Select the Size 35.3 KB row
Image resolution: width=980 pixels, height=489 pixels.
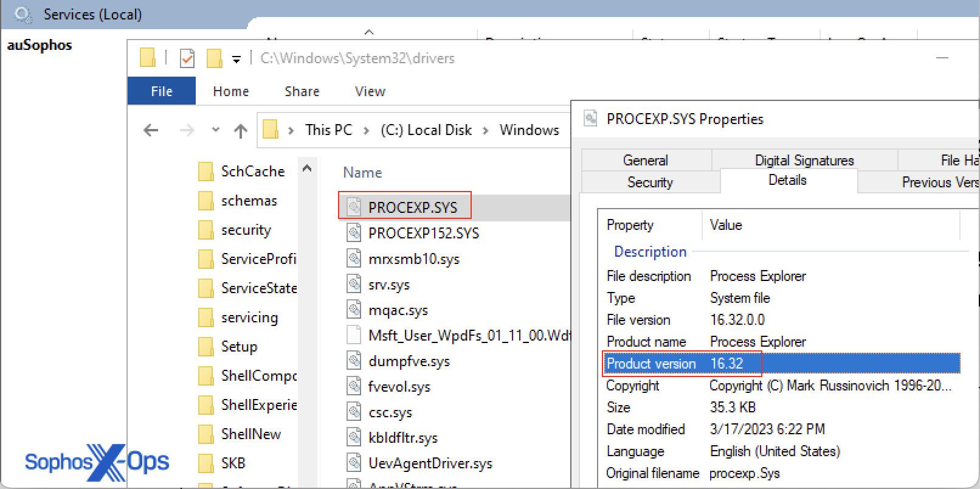pyautogui.click(x=783, y=407)
